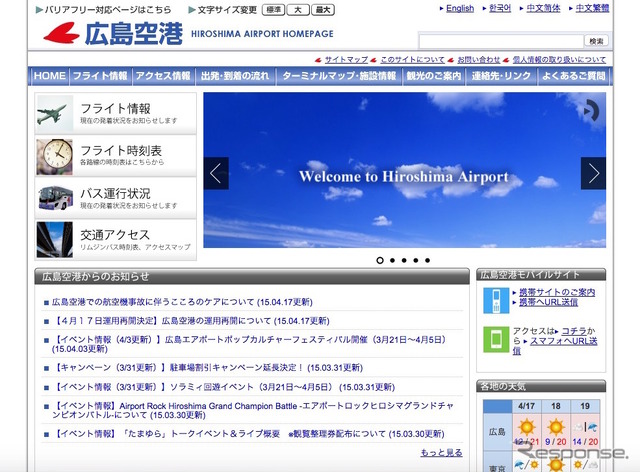Show previous slide with left arrow
Viewport: 640px width, 472px height.
216,174
